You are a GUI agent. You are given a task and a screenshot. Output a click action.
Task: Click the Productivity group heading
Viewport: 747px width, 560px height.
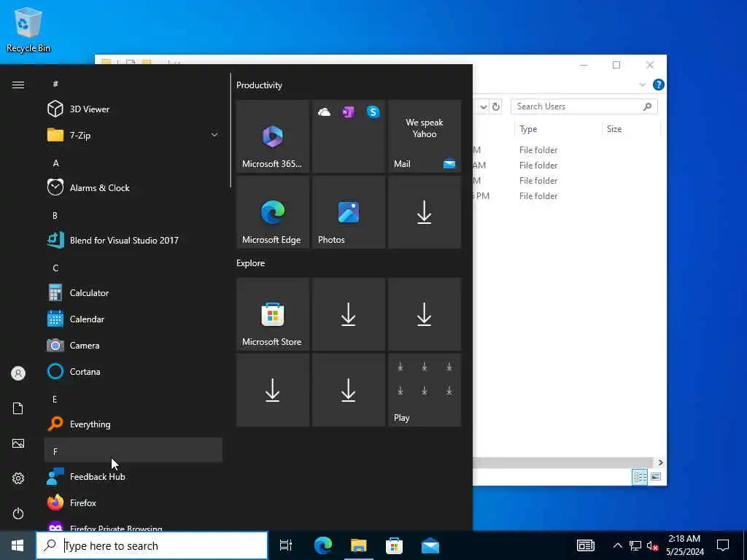tap(259, 85)
